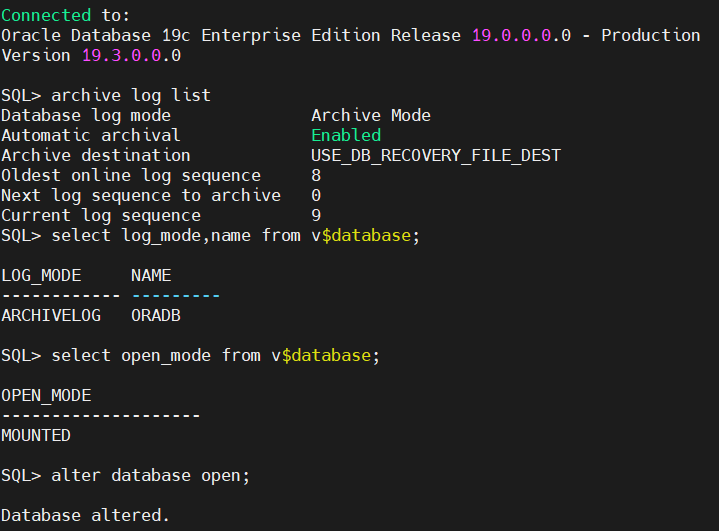Click the 'NAME' column header
The image size is (719, 531).
point(151,275)
